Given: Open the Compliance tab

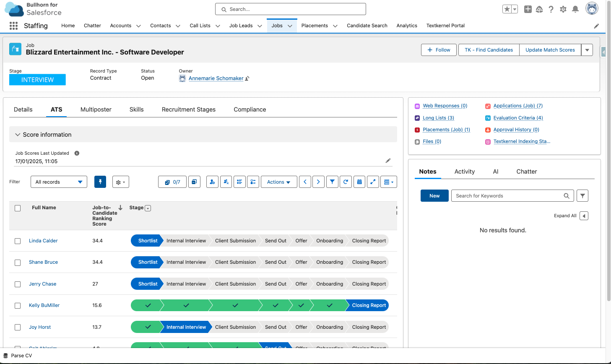Looking at the screenshot, I should tap(250, 109).
